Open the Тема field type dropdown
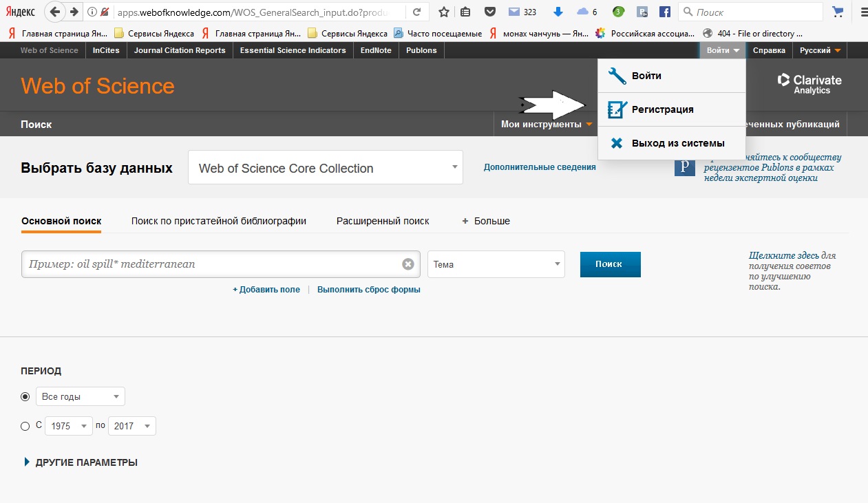This screenshot has width=868, height=503. tap(496, 264)
